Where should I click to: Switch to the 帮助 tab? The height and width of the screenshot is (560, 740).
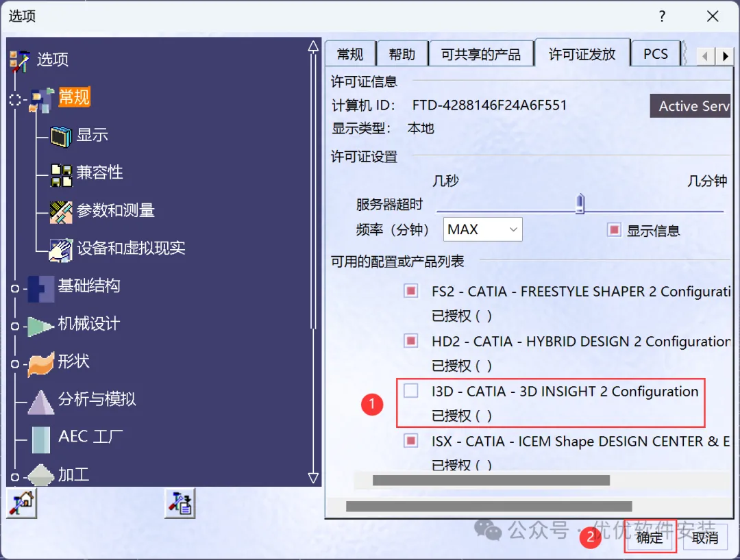point(402,53)
